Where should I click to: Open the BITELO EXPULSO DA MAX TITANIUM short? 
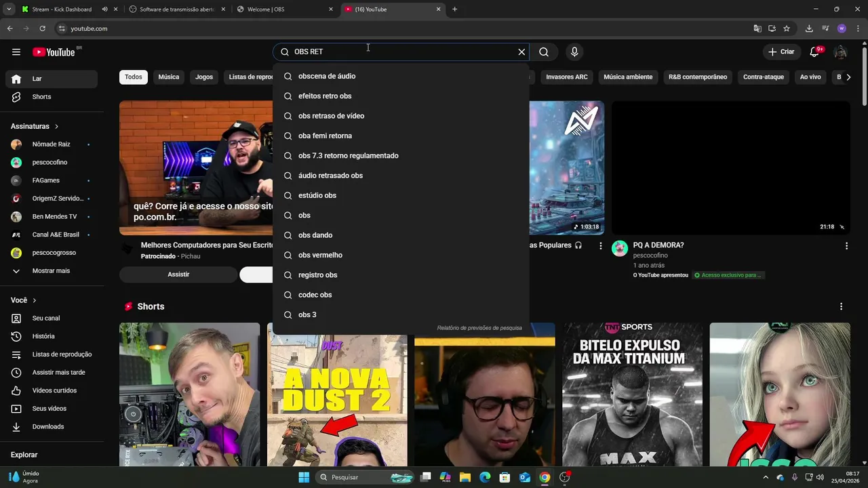[632, 394]
